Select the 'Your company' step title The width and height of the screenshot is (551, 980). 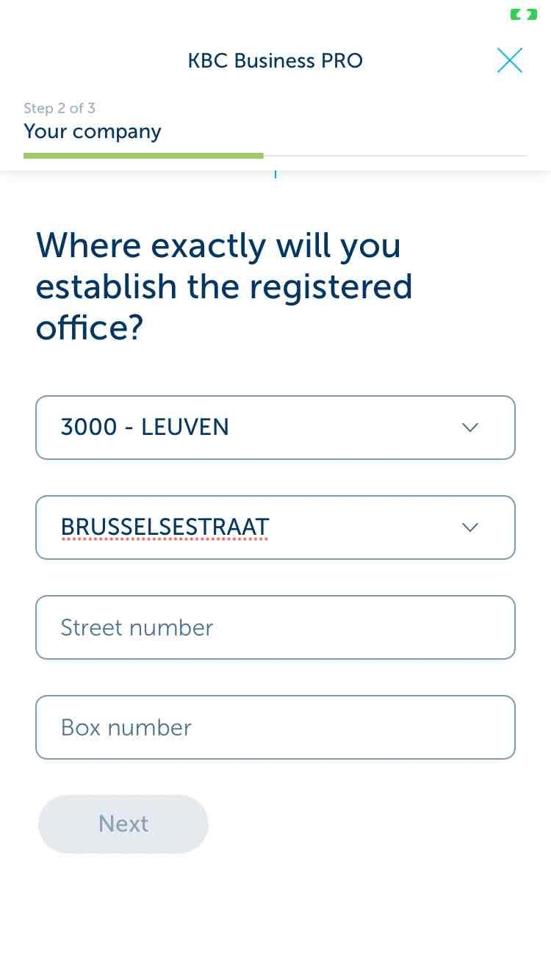pos(93,131)
